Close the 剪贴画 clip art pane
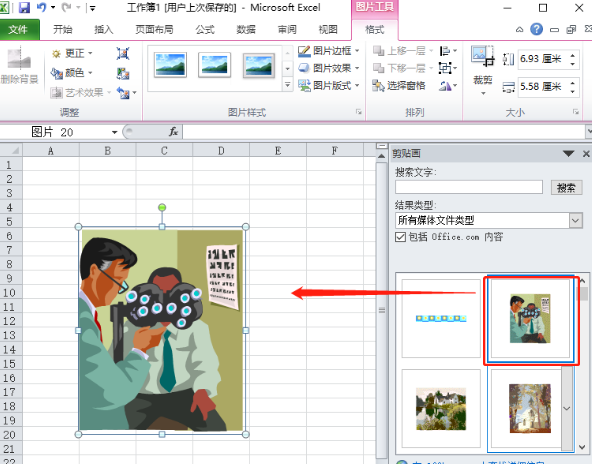The width and height of the screenshot is (592, 464). click(586, 153)
